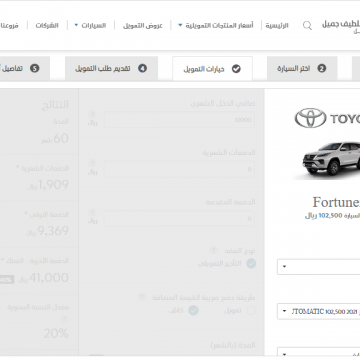Open help icon next to VAT payment method
The height and width of the screenshot is (360, 360).
pos(142,297)
